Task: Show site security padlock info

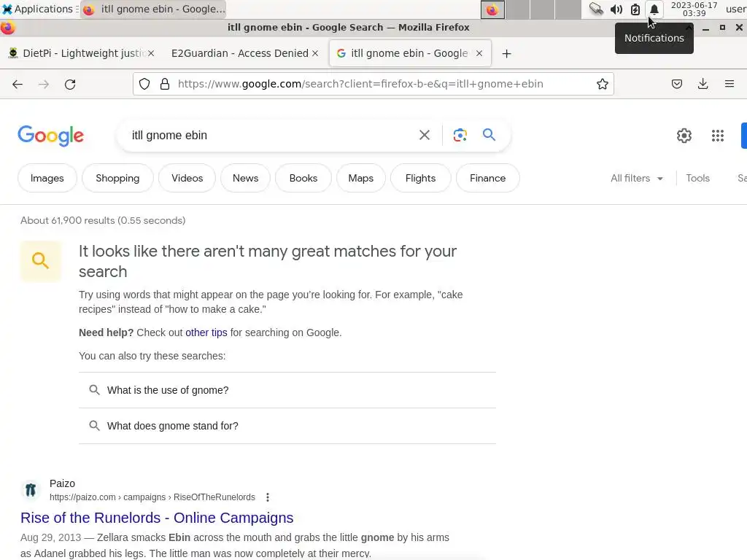Action: click(165, 85)
